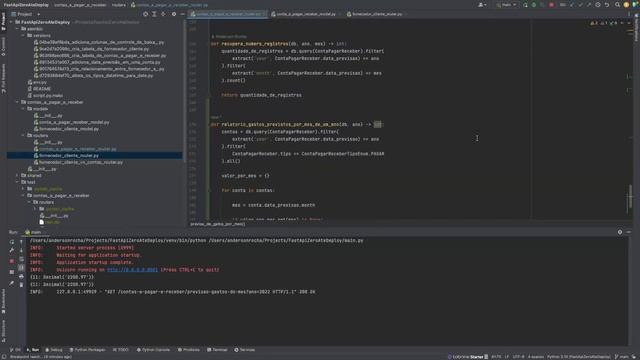Image resolution: width=640 pixels, height=360 pixels.
Task: Click the pin tab icon in Run panel
Action: pyautogui.click(x=12, y=283)
